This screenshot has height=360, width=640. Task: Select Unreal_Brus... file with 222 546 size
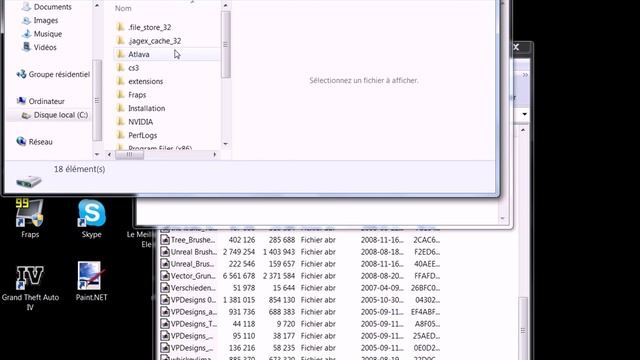[x=187, y=264]
